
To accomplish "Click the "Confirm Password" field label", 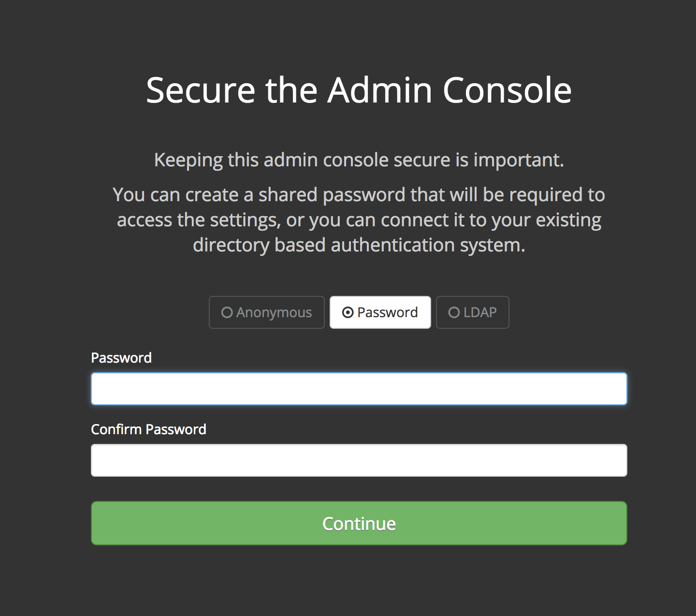I will pos(148,429).
